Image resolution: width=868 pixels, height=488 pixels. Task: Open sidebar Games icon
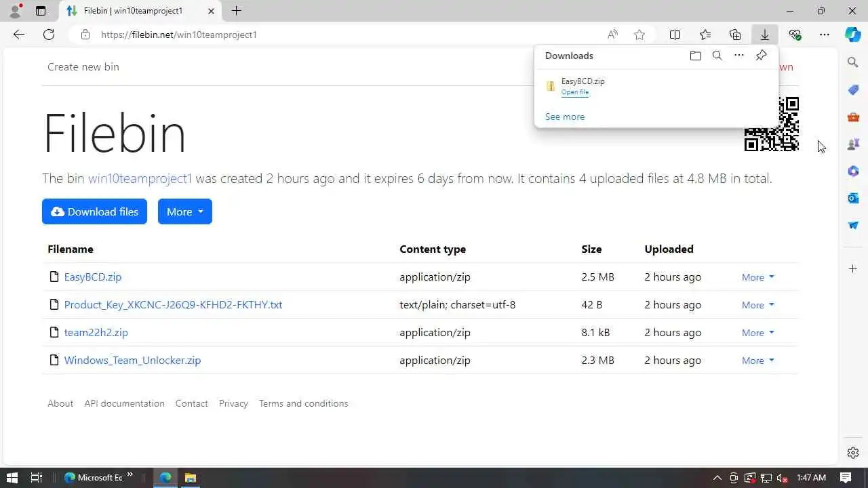[853, 144]
